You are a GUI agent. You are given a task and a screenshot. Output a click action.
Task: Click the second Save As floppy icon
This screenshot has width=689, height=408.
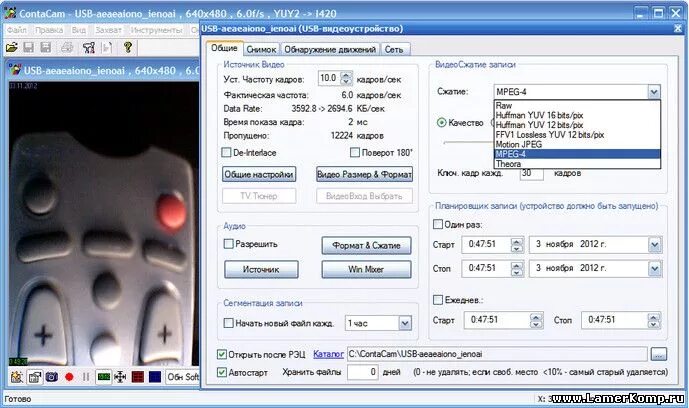(46, 47)
